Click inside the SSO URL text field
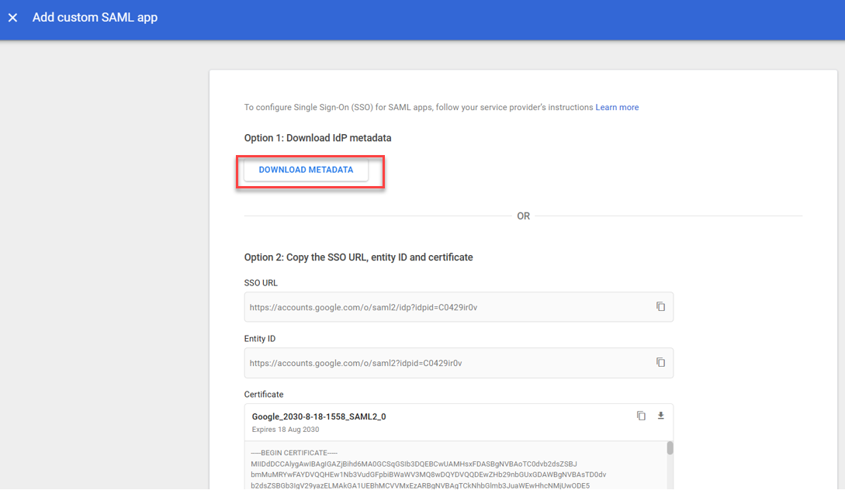Image resolution: width=845 pixels, height=504 pixels. 442,307
